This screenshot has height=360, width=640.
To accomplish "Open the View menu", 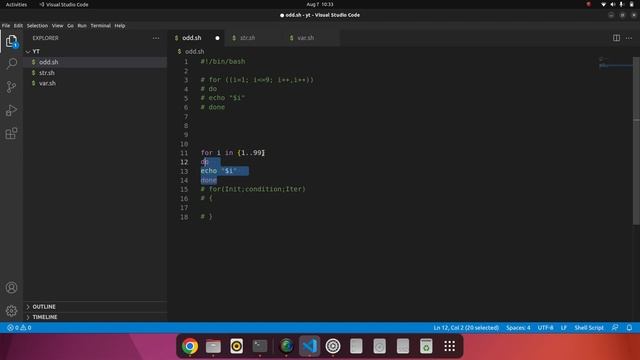I will [58, 26].
